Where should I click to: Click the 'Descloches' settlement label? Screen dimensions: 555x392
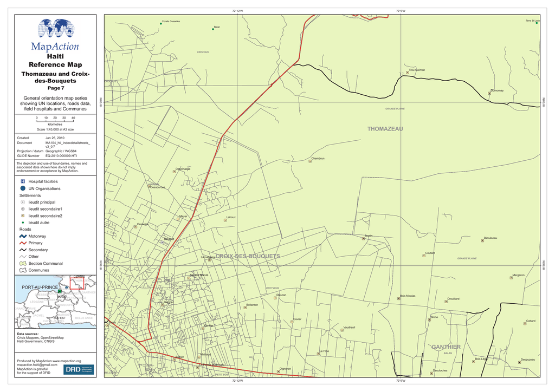coord(440,370)
